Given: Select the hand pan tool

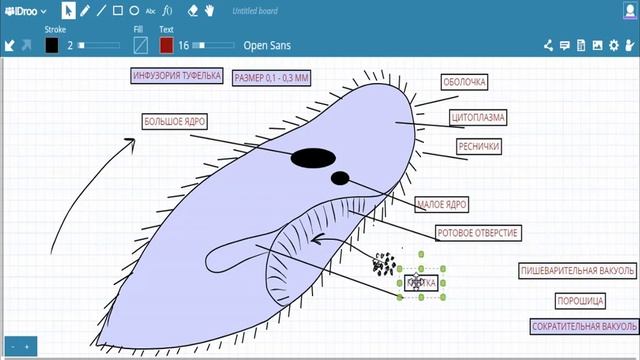Looking at the screenshot, I should tap(209, 11).
